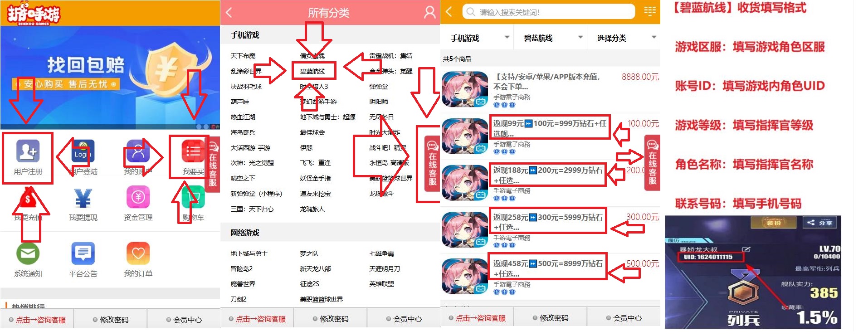The image size is (868, 336).
Task: Open the 100.00元 product thumbnail
Action: pyautogui.click(x=465, y=136)
